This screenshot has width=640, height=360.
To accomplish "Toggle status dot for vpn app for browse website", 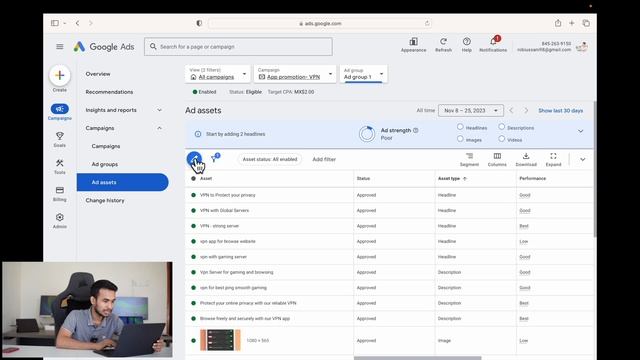I will 193,241.
